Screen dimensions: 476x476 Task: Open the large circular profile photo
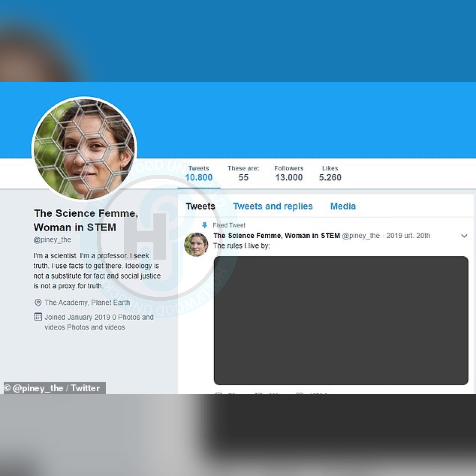point(84,149)
